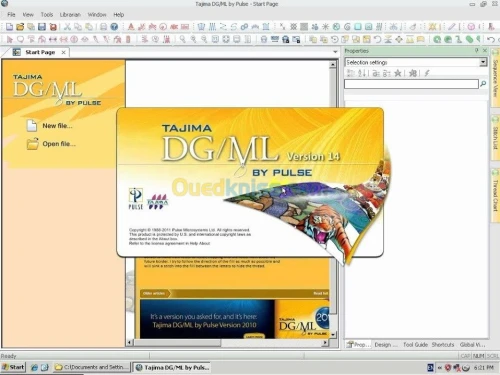Open the File menu
The image size is (500, 375).
[x=11, y=15]
